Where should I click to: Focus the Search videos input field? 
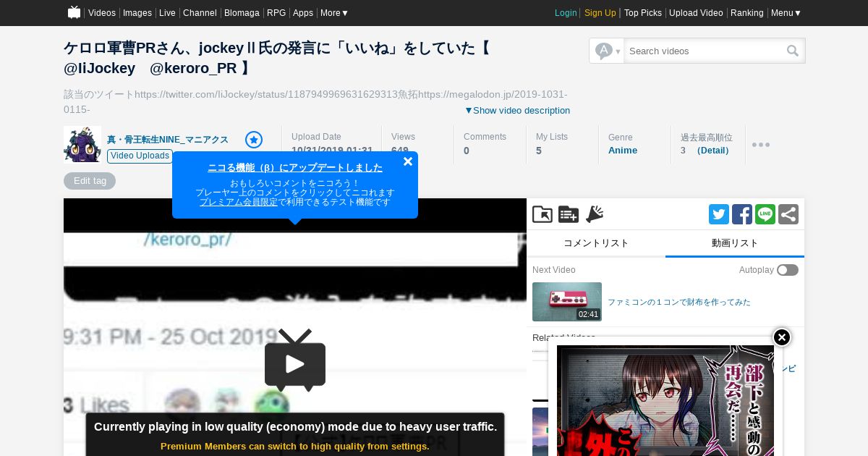pos(705,51)
